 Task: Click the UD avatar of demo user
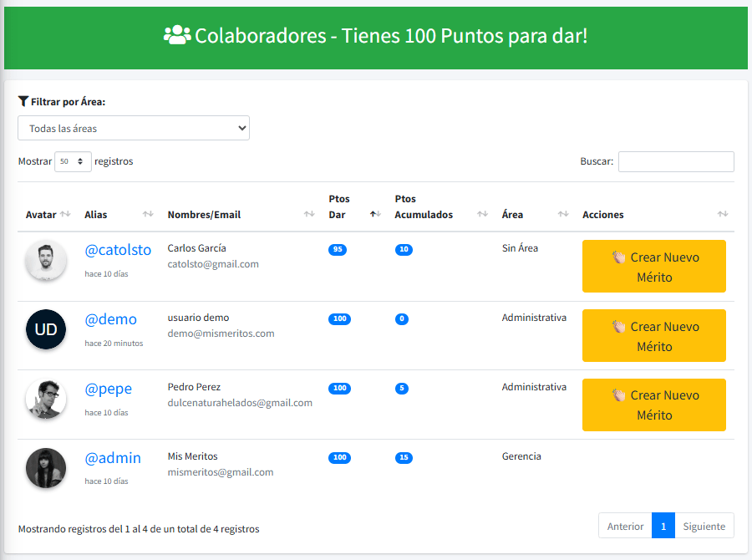pos(46,329)
